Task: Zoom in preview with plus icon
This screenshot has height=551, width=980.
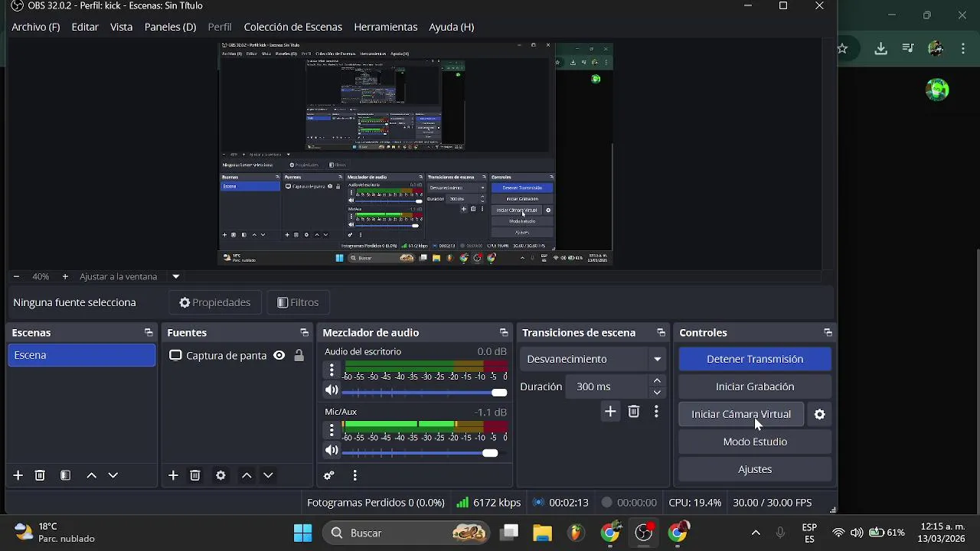Action: 65,276
